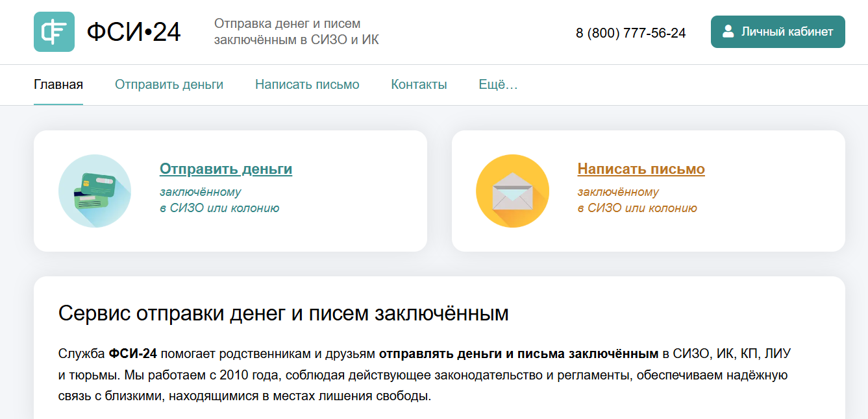The height and width of the screenshot is (419, 868).
Task: Call the phone number 8 (800) 777-56-24
Action: (x=630, y=33)
